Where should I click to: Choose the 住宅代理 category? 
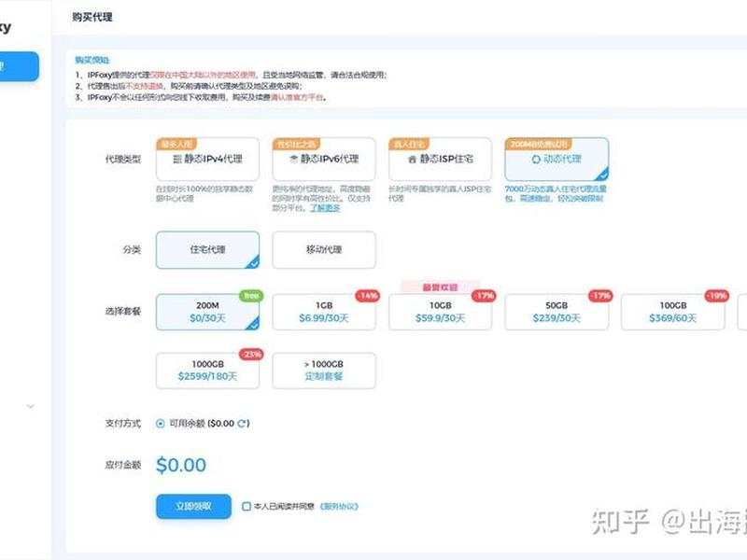tap(207, 250)
